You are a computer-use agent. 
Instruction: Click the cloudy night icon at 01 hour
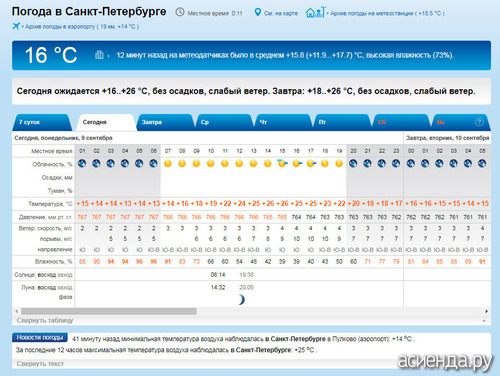[82, 163]
